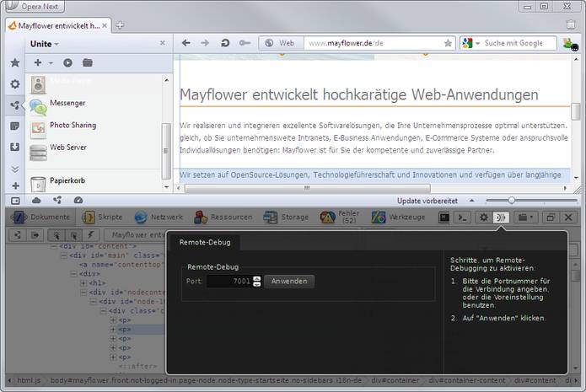Image resolution: width=586 pixels, height=392 pixels.
Task: Go forward with the forward arrow
Action: pyautogui.click(x=205, y=43)
